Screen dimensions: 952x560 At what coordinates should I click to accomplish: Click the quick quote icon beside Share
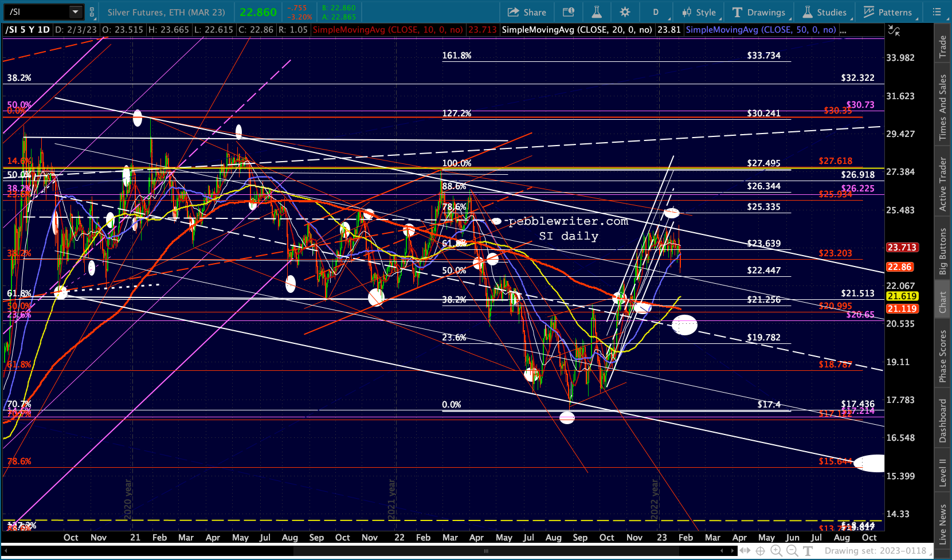[569, 12]
